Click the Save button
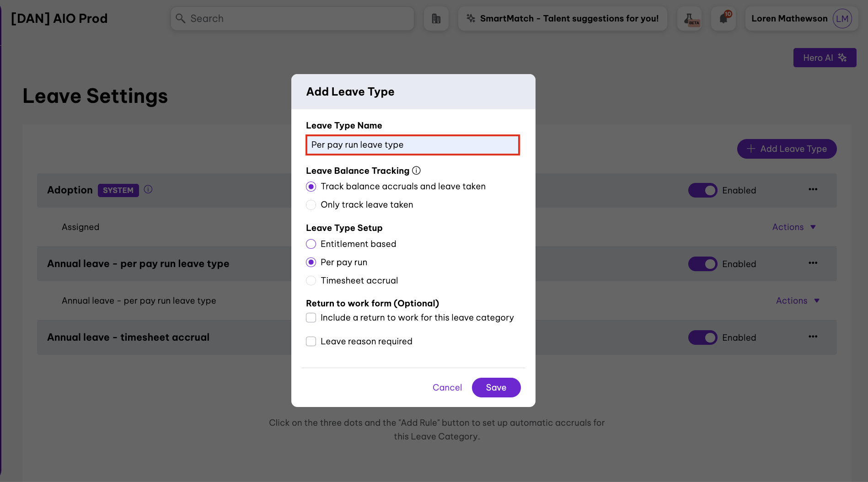The image size is (868, 482). pyautogui.click(x=496, y=387)
